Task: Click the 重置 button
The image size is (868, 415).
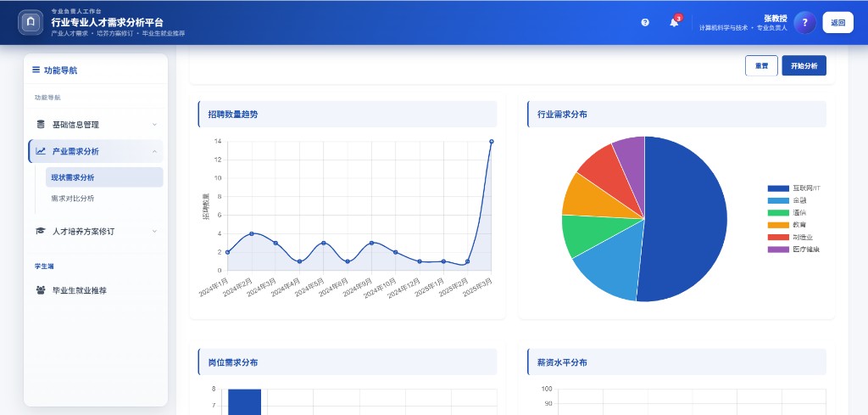Action: [x=761, y=65]
